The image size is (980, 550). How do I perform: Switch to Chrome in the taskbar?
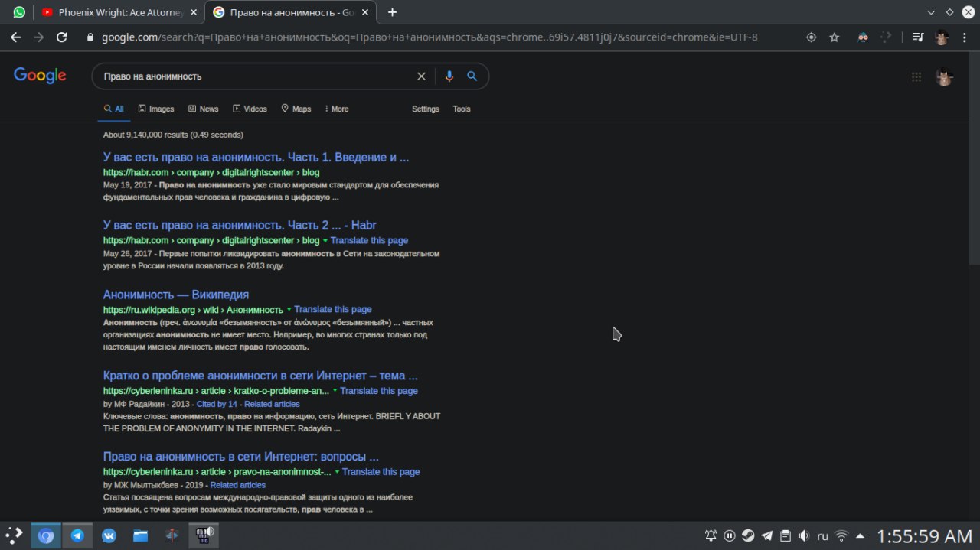pyautogui.click(x=46, y=535)
